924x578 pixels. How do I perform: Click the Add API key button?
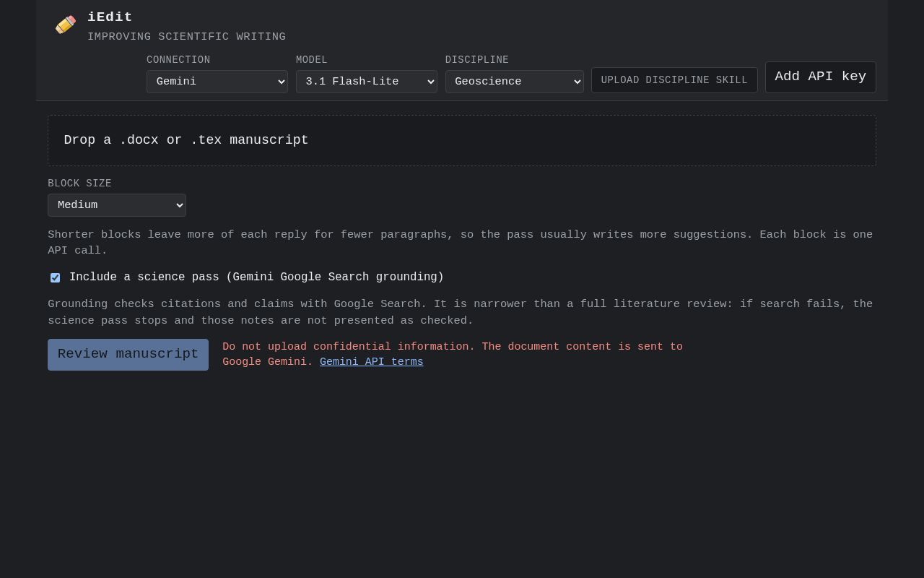(x=821, y=77)
